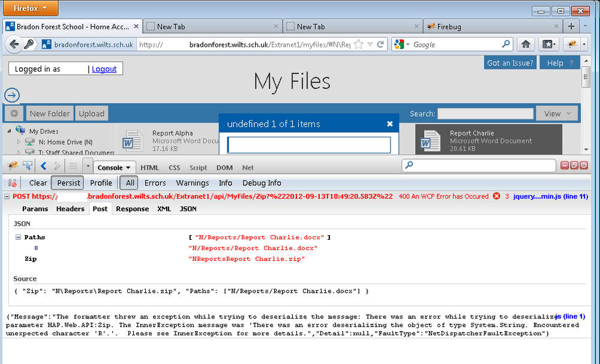Image resolution: width=600 pixels, height=364 pixels.
Task: Open the Net panel in Firebug
Action: click(x=248, y=167)
